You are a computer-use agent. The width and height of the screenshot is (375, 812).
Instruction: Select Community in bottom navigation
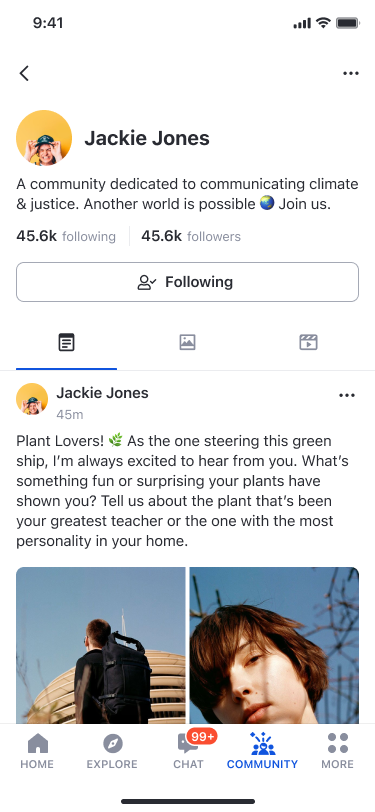(263, 751)
